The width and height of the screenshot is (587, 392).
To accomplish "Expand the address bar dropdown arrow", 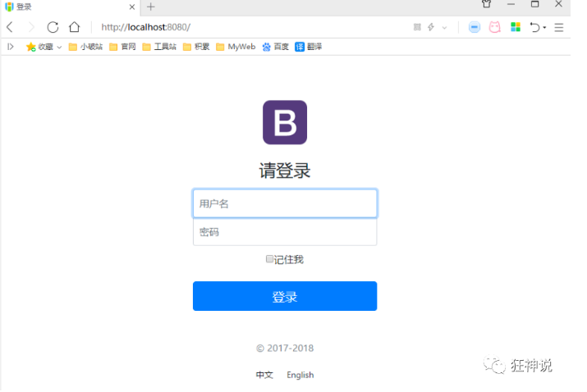I will point(444,27).
